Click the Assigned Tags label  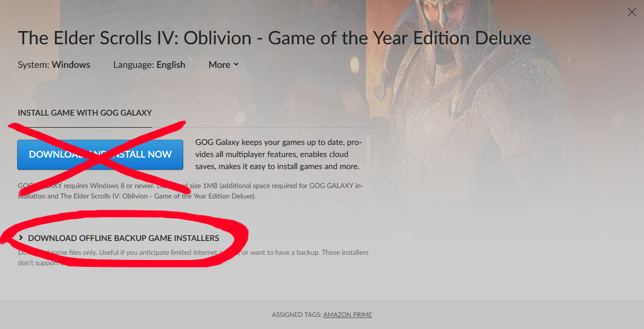(x=297, y=315)
